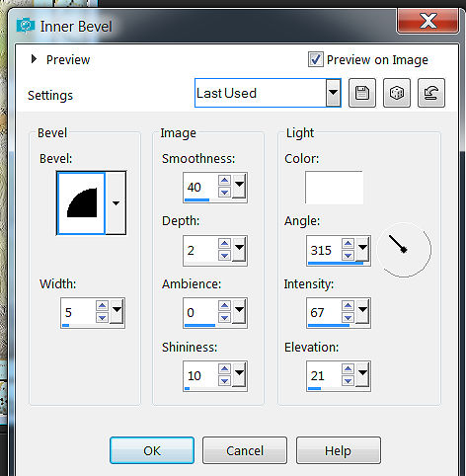The image size is (466, 476).
Task: Increase Width with the up spinner arrow
Action: pos(102,306)
